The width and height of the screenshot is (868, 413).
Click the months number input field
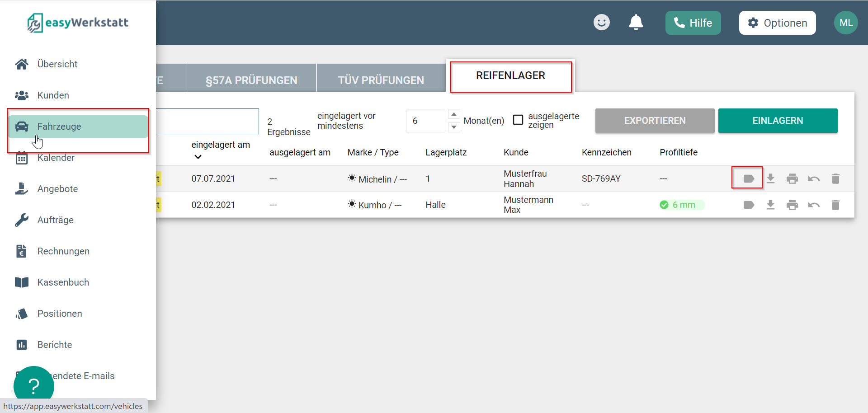pos(425,121)
